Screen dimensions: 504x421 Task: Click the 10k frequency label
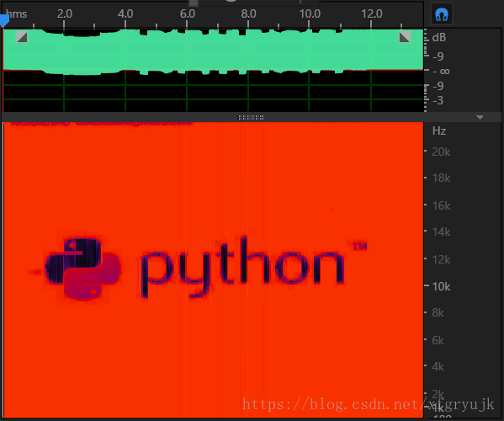pyautogui.click(x=442, y=286)
